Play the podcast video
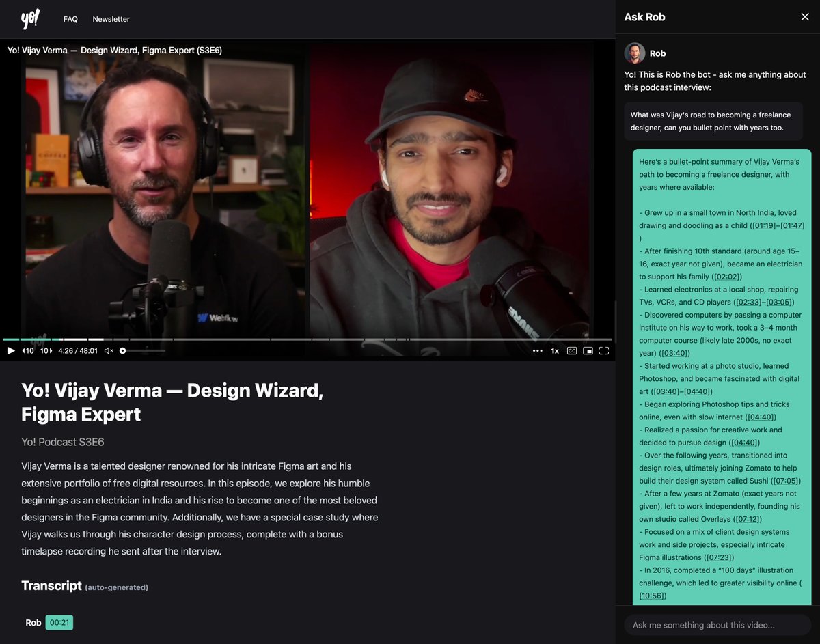Image resolution: width=820 pixels, height=644 pixels. point(11,351)
